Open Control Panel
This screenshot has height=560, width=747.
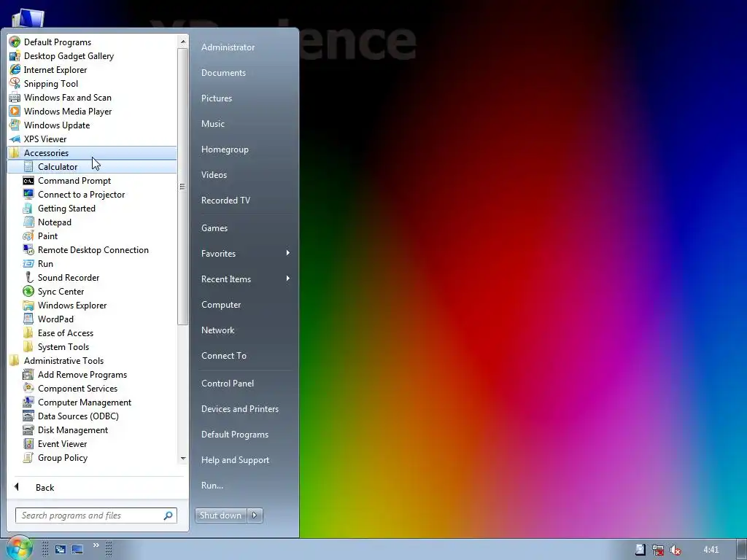tap(244, 384)
